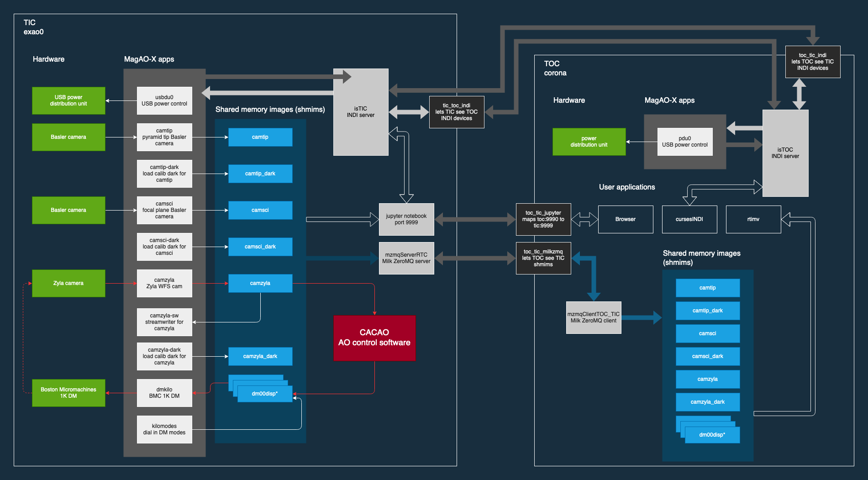This screenshot has width=868, height=480.
Task: Click the camsci shmim in the TOC panel
Action: 708,333
